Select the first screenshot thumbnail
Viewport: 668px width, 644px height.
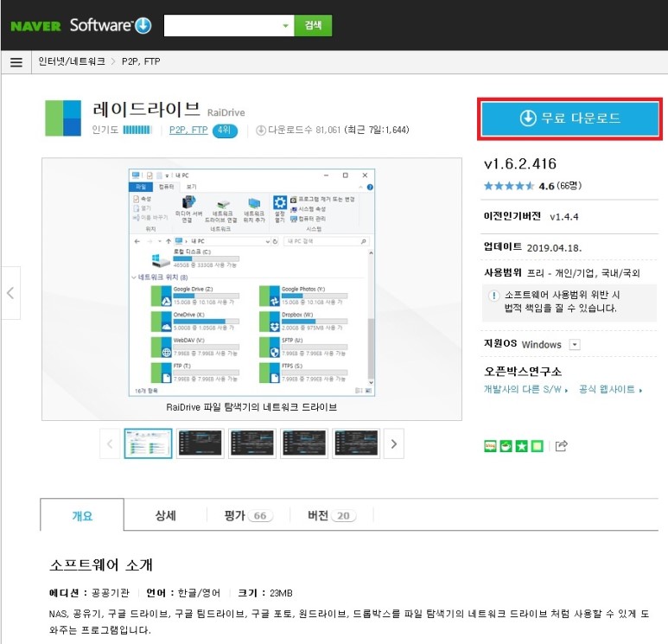149,443
